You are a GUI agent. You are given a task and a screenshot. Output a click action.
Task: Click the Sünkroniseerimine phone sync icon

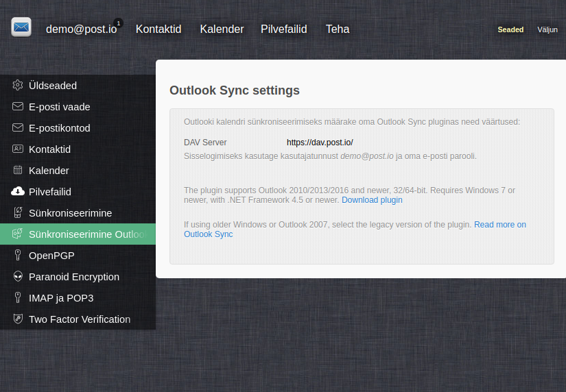click(18, 212)
